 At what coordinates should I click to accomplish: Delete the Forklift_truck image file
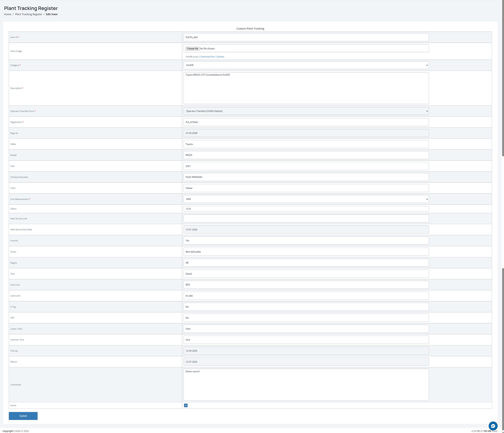click(220, 57)
